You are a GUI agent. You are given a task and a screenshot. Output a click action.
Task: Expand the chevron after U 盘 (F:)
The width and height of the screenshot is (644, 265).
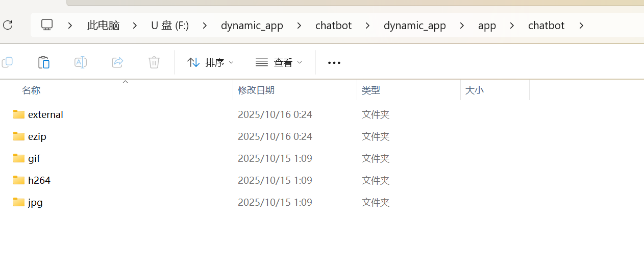point(204,26)
